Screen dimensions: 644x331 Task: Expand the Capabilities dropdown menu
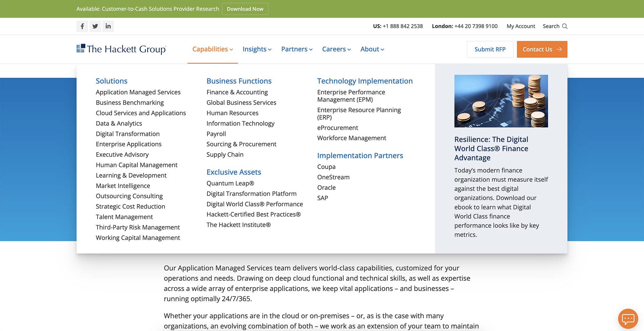pyautogui.click(x=213, y=49)
